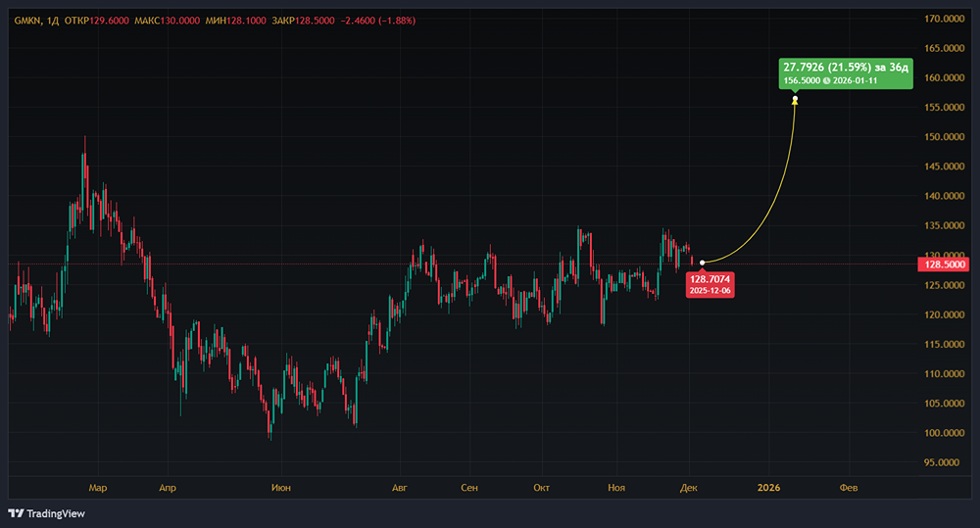The image size is (980, 528).
Task: Click the 150.0000 price scale label
Action: pyautogui.click(x=945, y=137)
